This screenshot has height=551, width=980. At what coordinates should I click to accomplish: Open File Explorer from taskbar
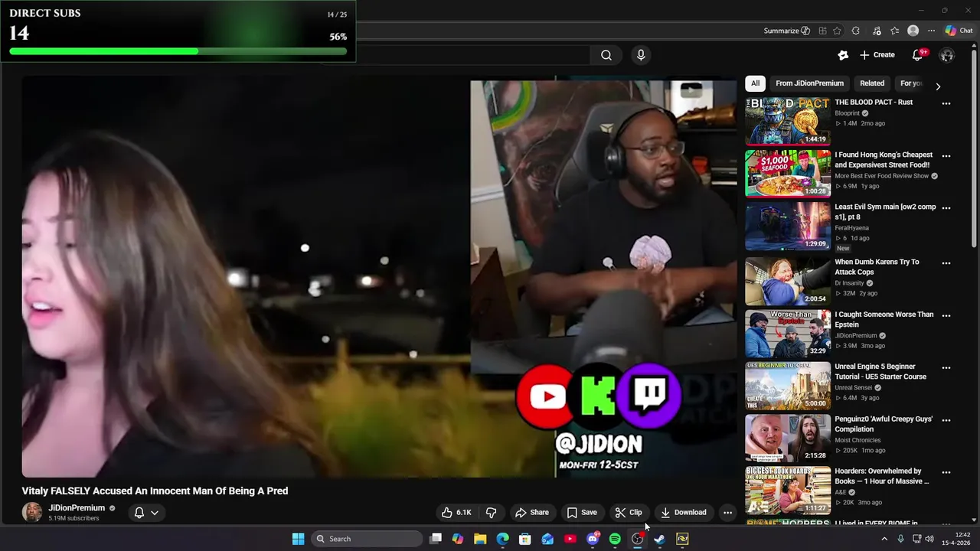coord(480,539)
